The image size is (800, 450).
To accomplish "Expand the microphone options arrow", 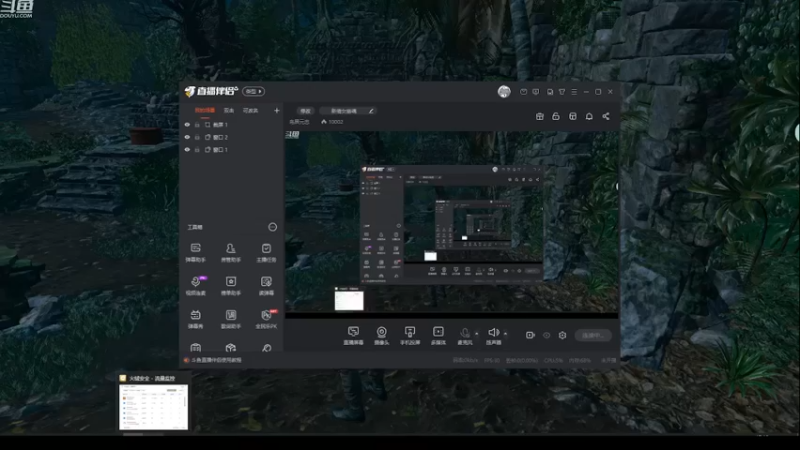I will tap(477, 334).
